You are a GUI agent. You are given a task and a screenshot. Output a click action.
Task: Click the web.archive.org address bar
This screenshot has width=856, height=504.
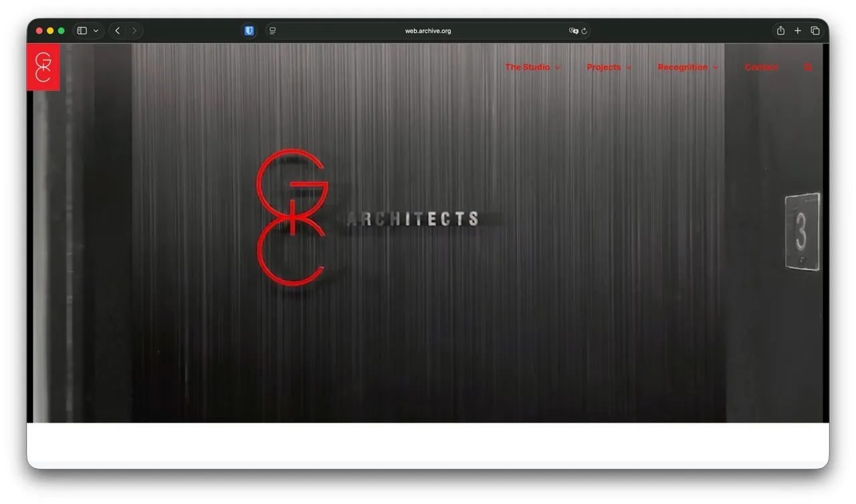click(x=428, y=30)
